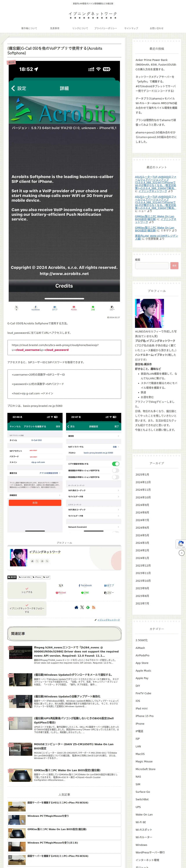Click コピー button beside シェアする
The image size is (186, 868).
109,593
